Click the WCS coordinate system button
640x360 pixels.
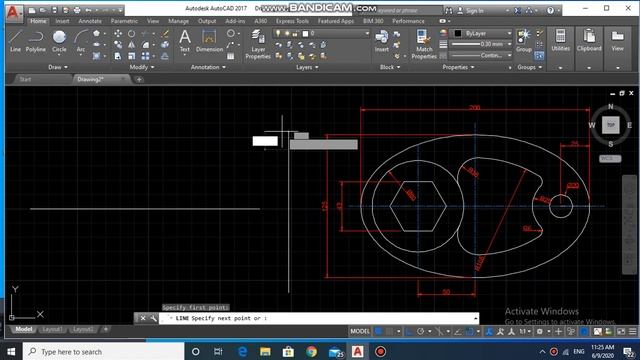(610, 158)
